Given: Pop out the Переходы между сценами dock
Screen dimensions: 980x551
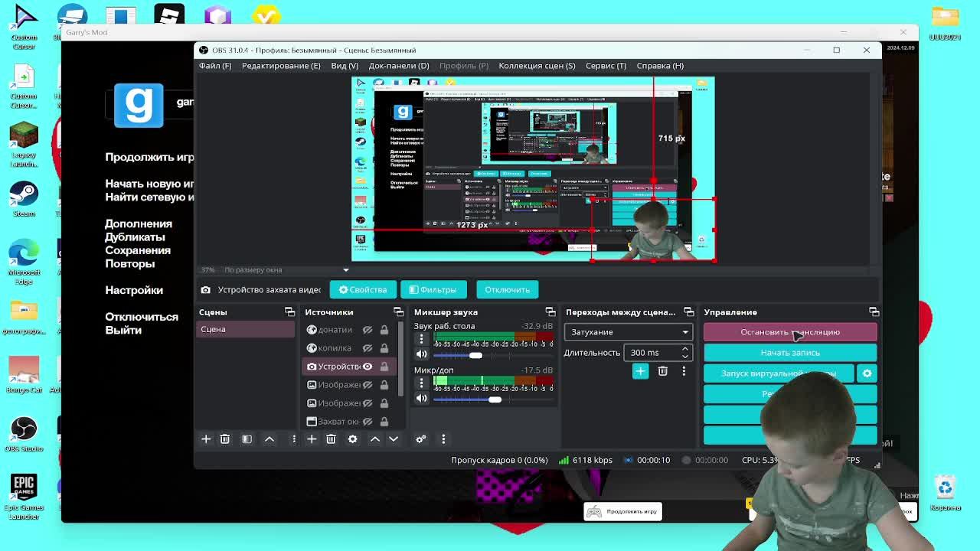Looking at the screenshot, I should pyautogui.click(x=688, y=312).
